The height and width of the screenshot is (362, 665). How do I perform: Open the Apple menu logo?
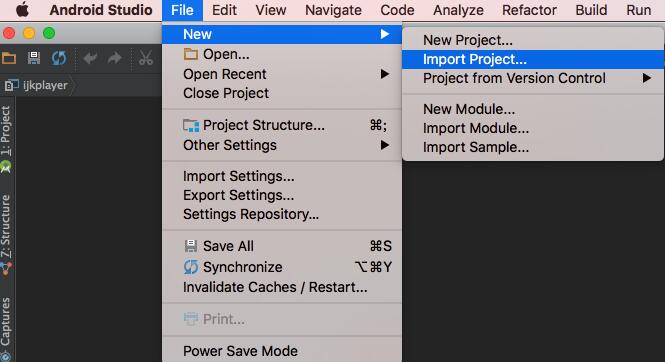[22, 9]
